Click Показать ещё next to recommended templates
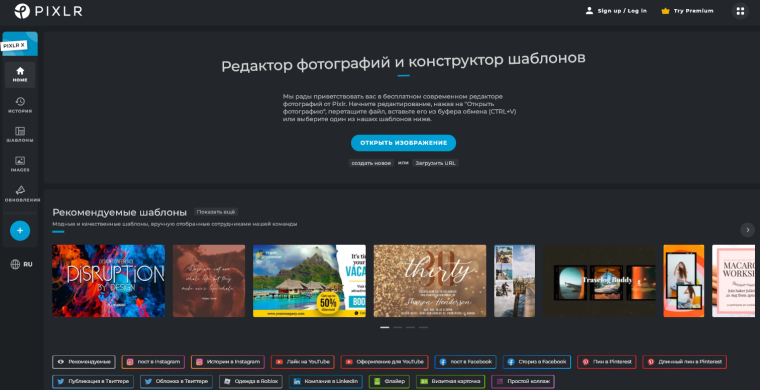This screenshot has height=390, width=760. click(216, 212)
